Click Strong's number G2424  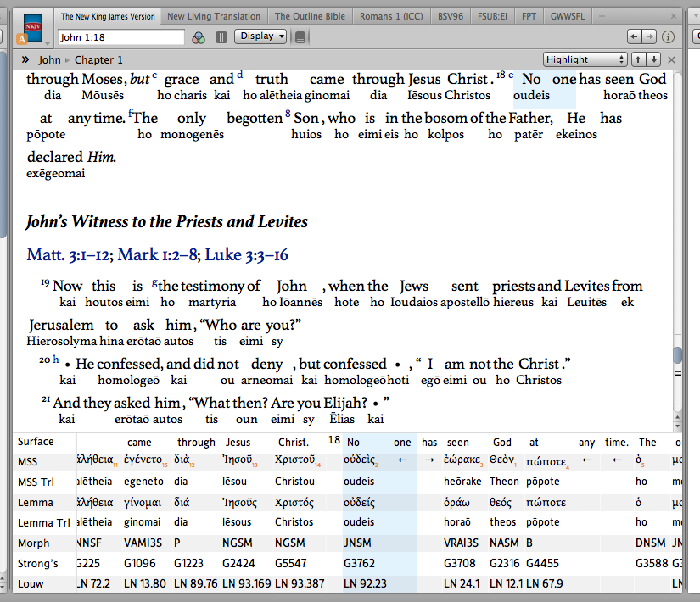tap(238, 563)
